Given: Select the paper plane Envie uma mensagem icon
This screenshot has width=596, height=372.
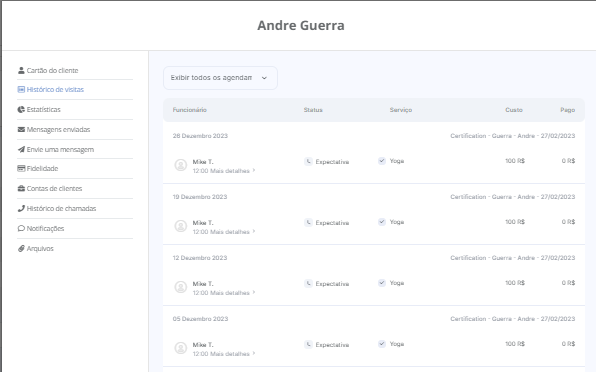Looking at the screenshot, I should click(x=21, y=149).
